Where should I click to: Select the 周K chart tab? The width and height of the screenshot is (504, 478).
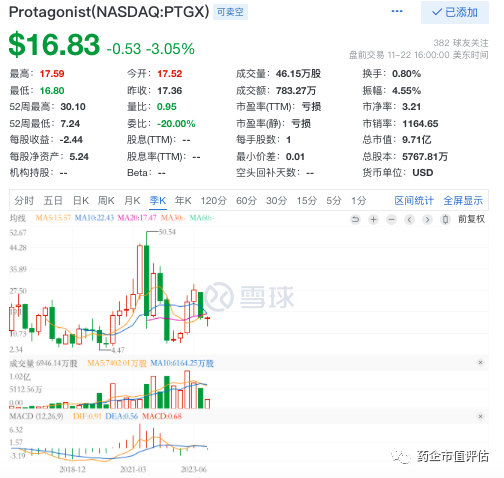[x=106, y=201]
